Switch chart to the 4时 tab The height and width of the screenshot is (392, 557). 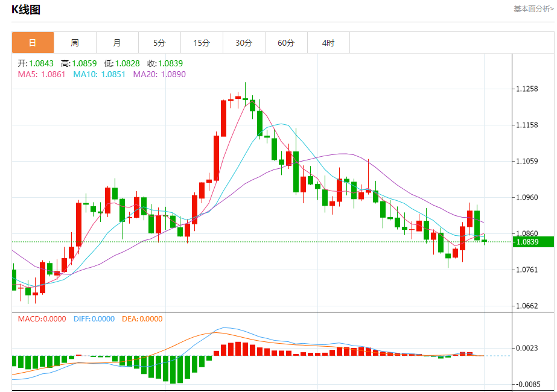click(x=328, y=43)
